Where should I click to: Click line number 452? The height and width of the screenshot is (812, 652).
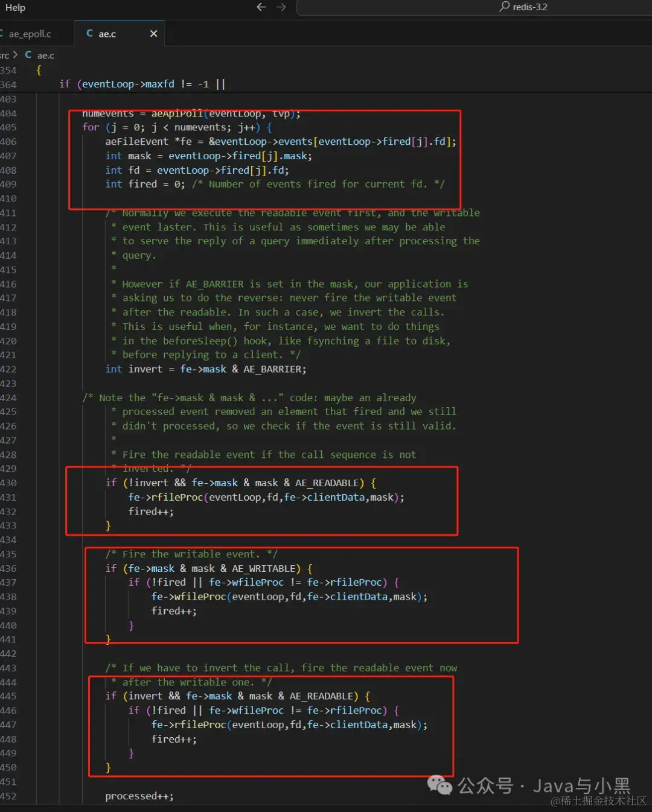pos(8,796)
